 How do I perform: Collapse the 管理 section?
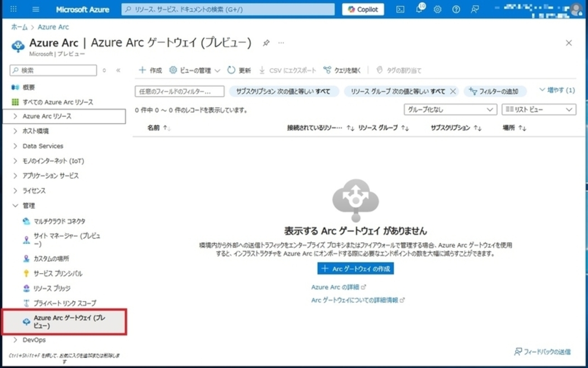15,206
